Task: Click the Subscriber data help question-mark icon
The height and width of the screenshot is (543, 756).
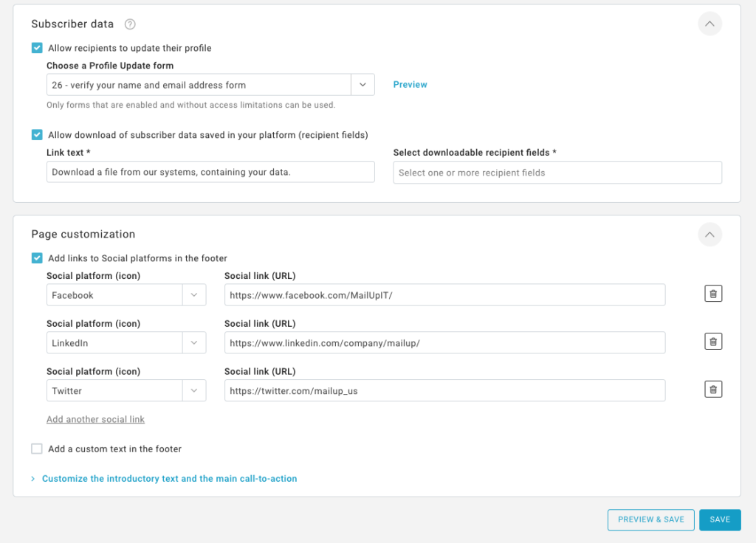Action: [x=130, y=24]
